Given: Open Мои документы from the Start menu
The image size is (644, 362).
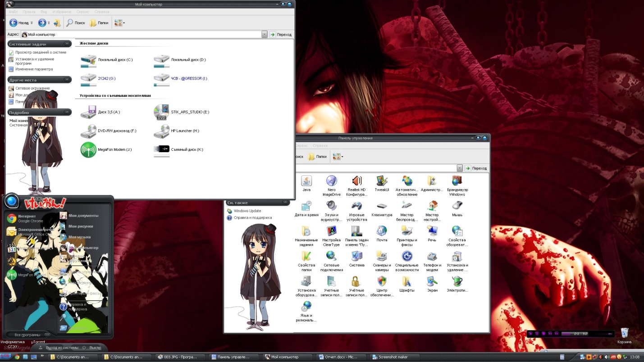Looking at the screenshot, I should click(x=79, y=215).
